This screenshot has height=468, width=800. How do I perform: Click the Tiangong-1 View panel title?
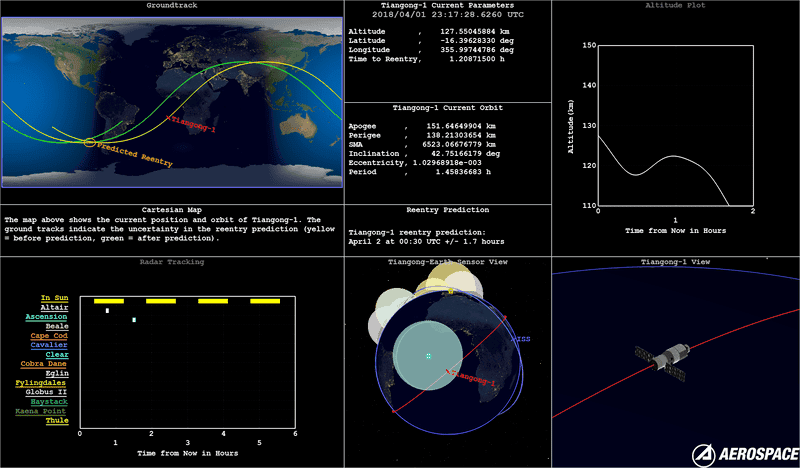point(676,262)
